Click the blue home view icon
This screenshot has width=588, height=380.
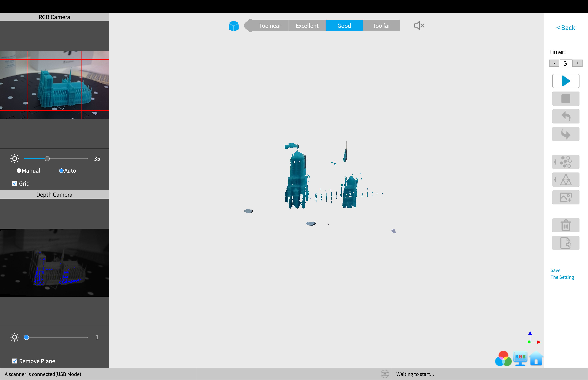pyautogui.click(x=536, y=358)
